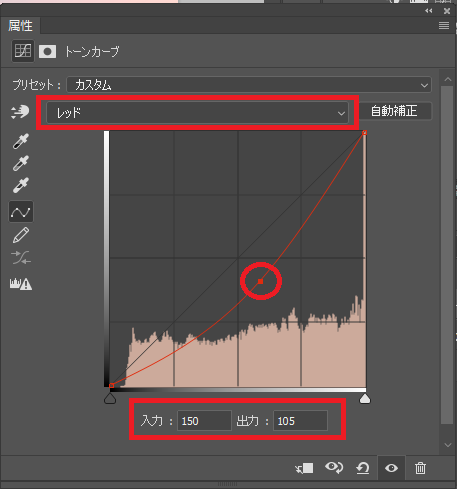Select the on-image adjustment hand tool

[20, 112]
